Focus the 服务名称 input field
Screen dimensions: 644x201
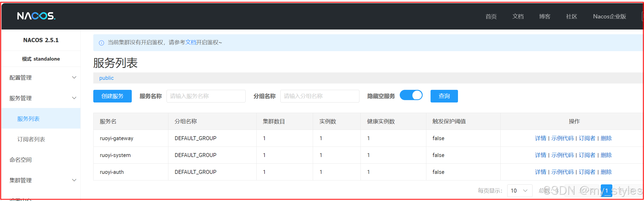206,96
